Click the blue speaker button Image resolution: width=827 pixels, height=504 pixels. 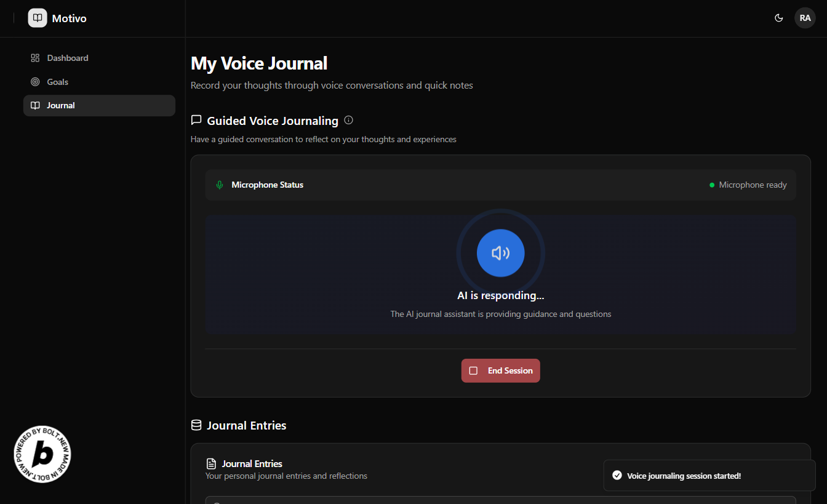pos(500,253)
